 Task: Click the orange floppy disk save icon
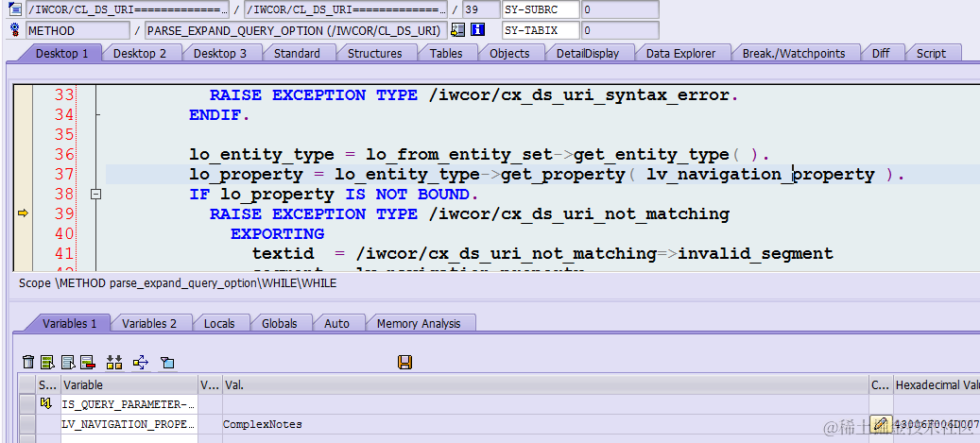pyautogui.click(x=405, y=363)
